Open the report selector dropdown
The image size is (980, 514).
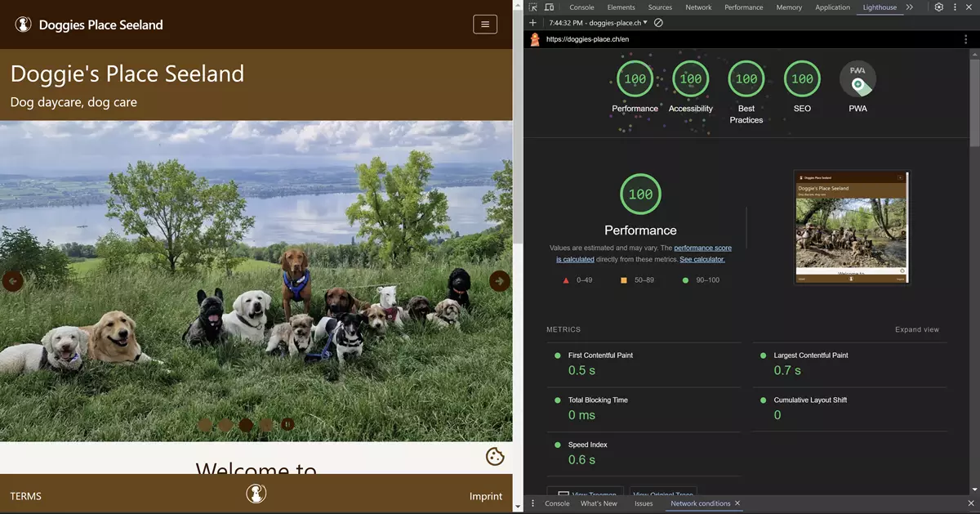click(598, 23)
